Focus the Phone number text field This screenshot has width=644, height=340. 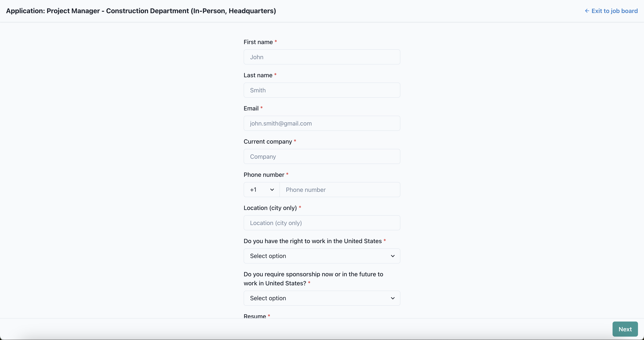coord(340,190)
